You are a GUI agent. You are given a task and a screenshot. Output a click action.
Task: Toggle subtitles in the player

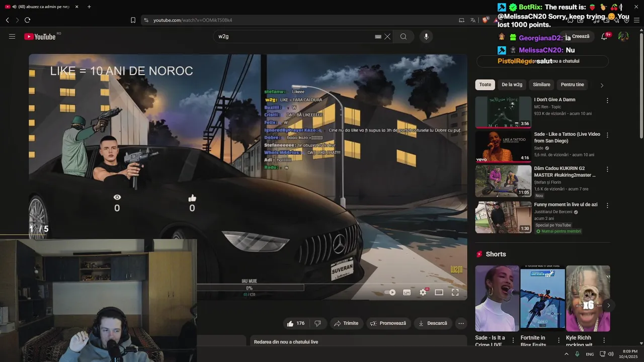tap(407, 292)
